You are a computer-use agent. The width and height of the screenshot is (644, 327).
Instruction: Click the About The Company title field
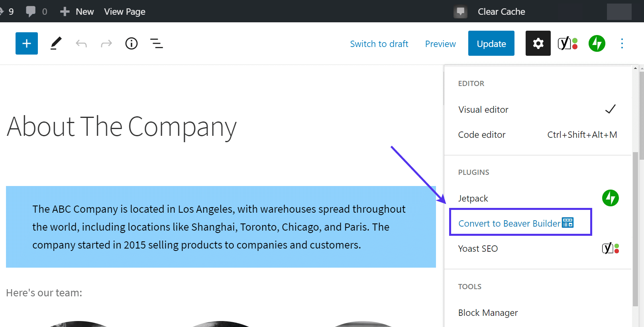[122, 127]
